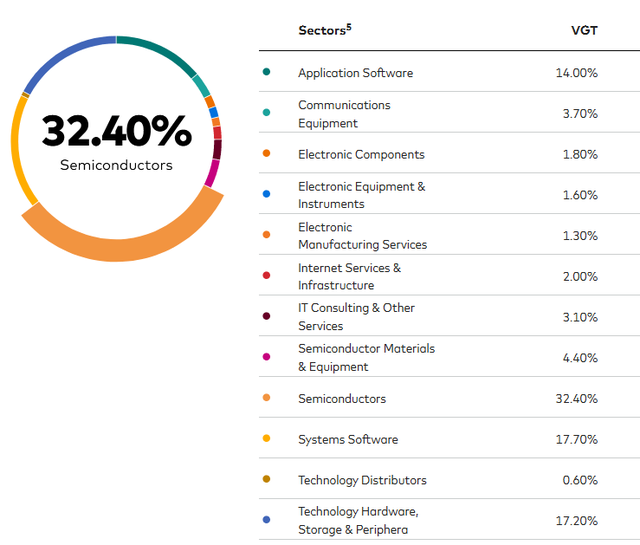Click the blue Electronic Equipment & Instruments dot
640x545 pixels.
coord(267,194)
